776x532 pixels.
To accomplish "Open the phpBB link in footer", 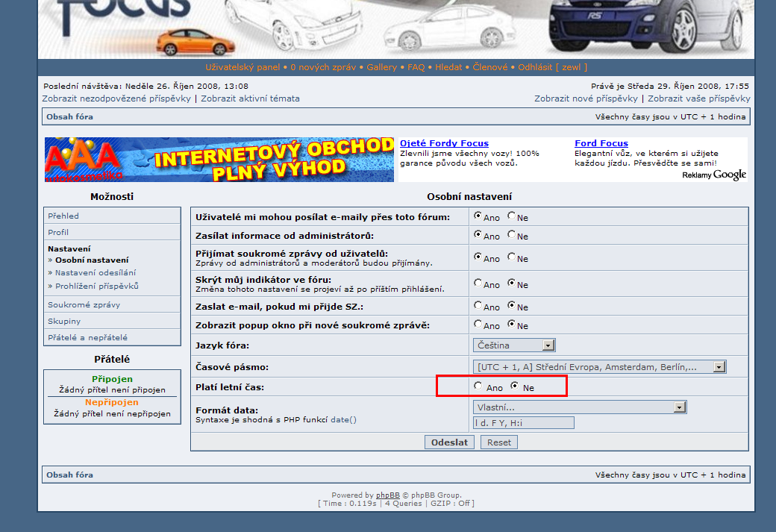I will pos(387,495).
